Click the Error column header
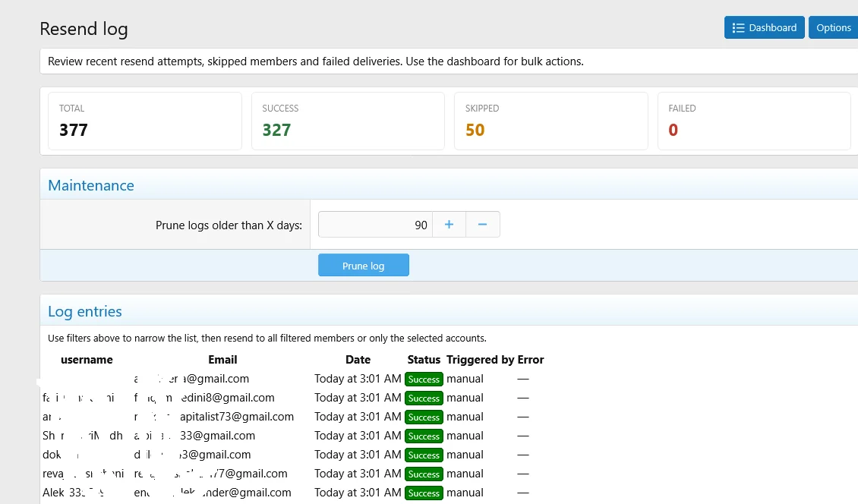The width and height of the screenshot is (858, 504). coord(531,360)
